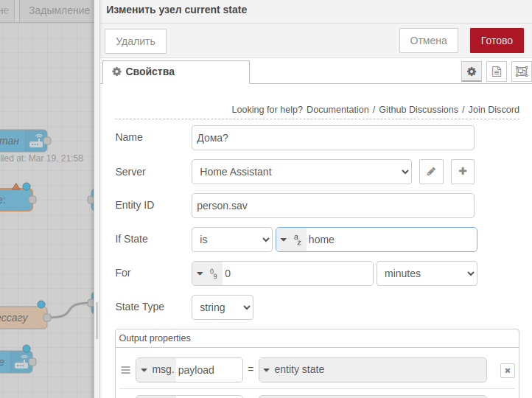This screenshot has height=398, width=532.
Task: Open node description document icon
Action: (x=497, y=71)
